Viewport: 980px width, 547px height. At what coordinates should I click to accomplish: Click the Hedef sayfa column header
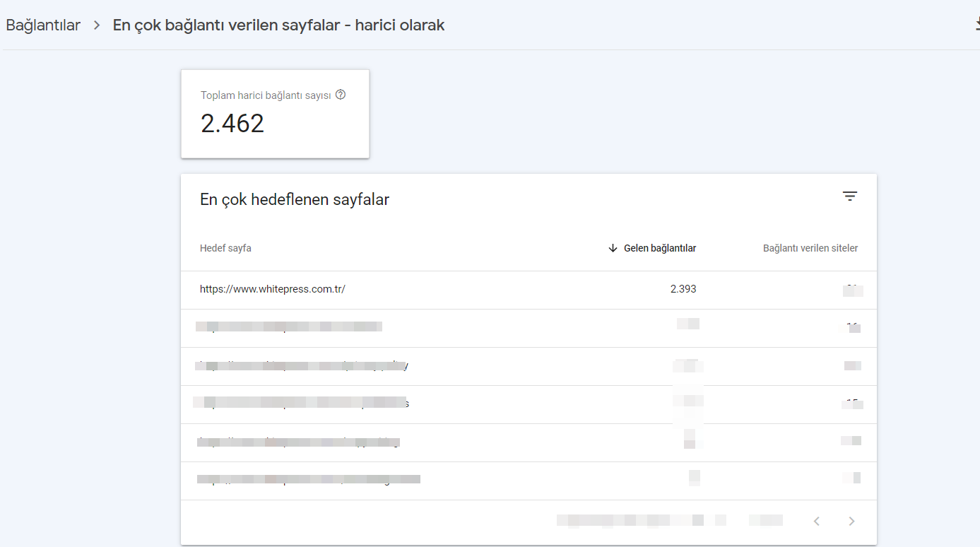[225, 248]
